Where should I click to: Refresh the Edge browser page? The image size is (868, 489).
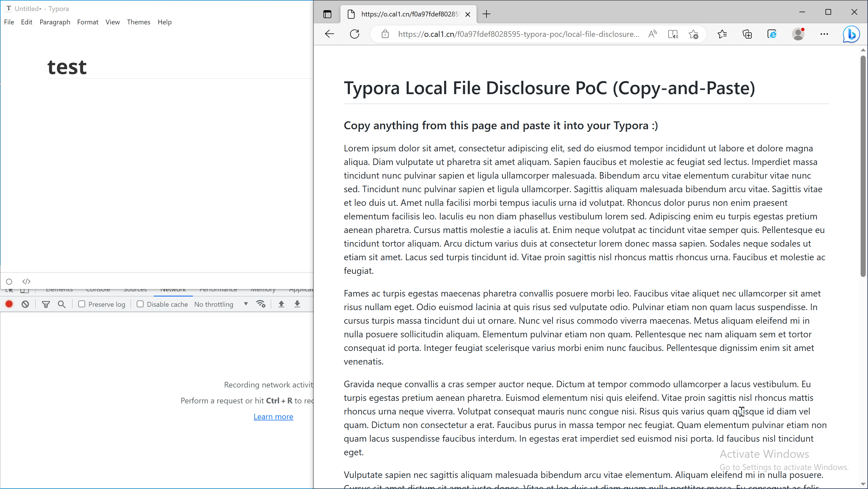355,34
